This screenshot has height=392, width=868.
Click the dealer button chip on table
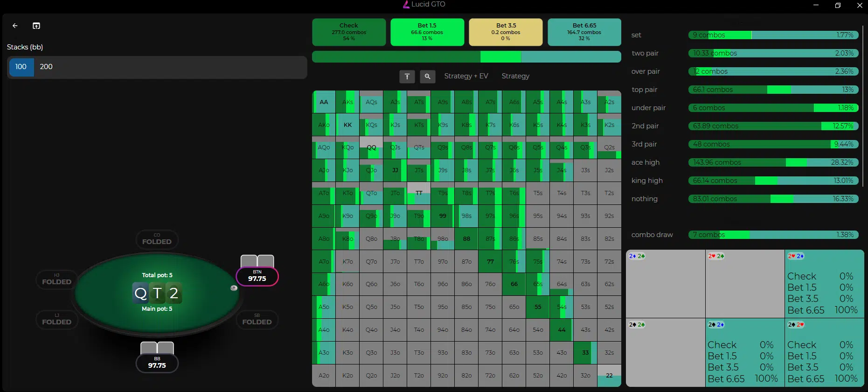pos(234,288)
